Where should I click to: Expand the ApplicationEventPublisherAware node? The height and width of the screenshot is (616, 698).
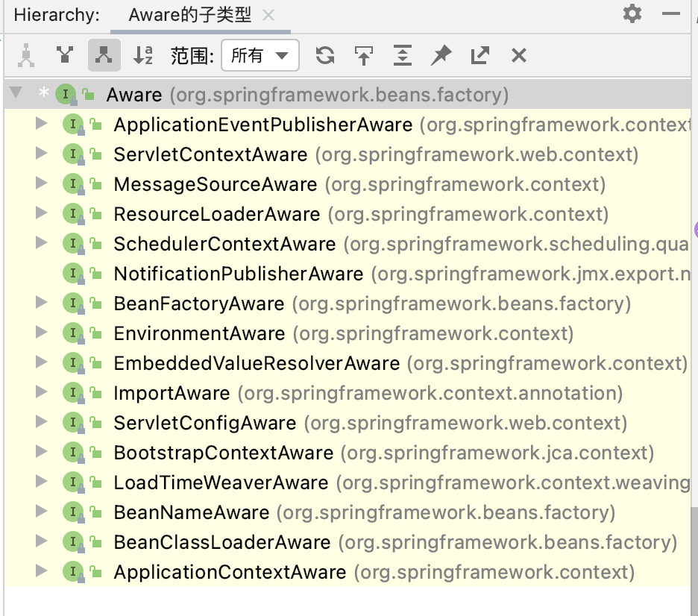point(41,123)
